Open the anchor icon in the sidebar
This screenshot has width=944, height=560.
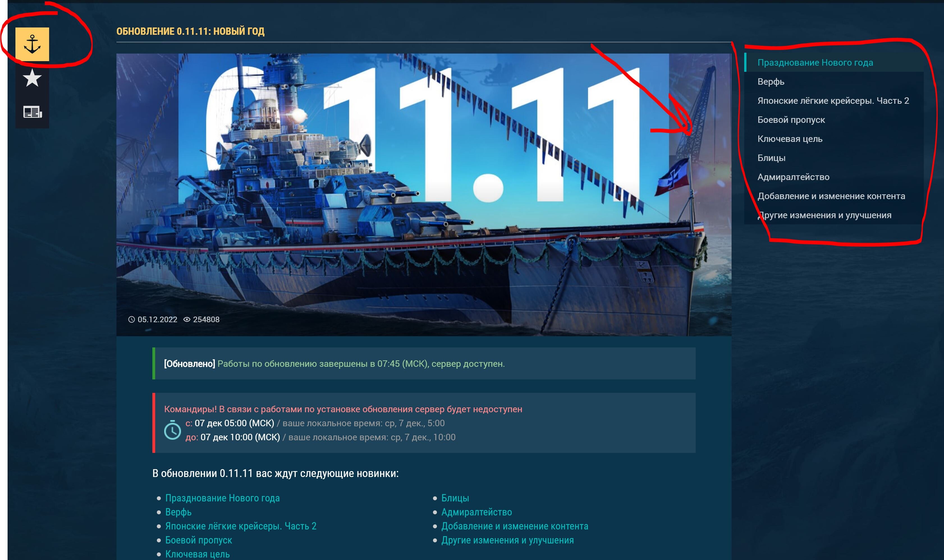point(32,44)
